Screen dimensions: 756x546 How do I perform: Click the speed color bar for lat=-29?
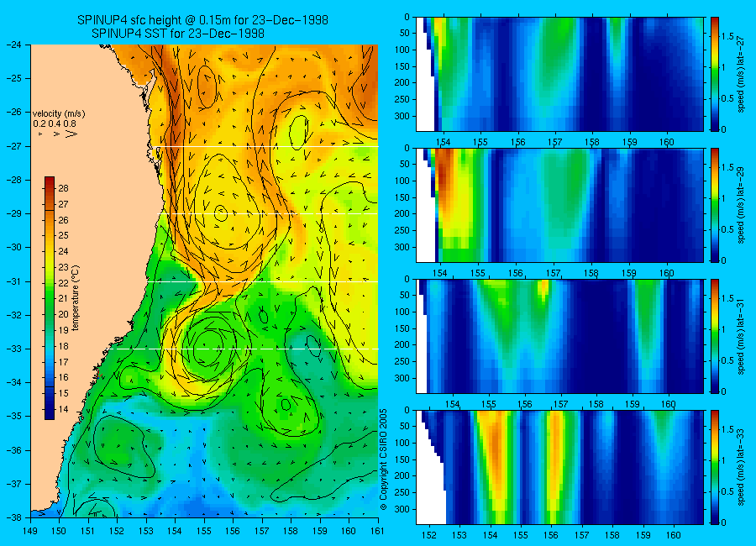coord(715,205)
